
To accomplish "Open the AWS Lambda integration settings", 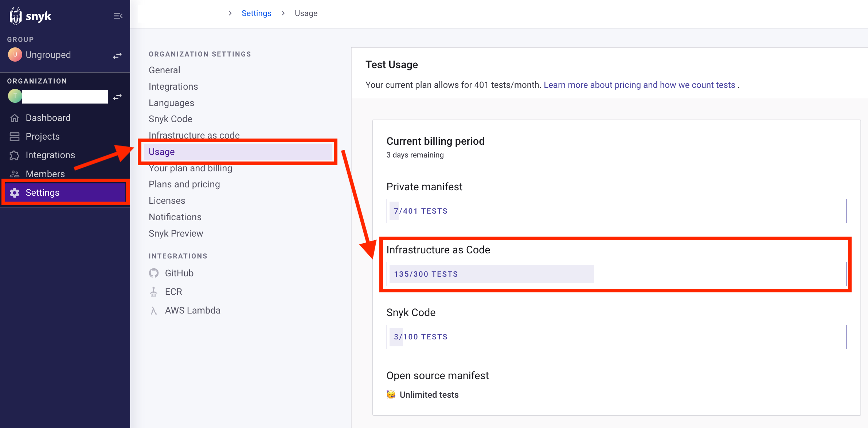I will coord(193,310).
